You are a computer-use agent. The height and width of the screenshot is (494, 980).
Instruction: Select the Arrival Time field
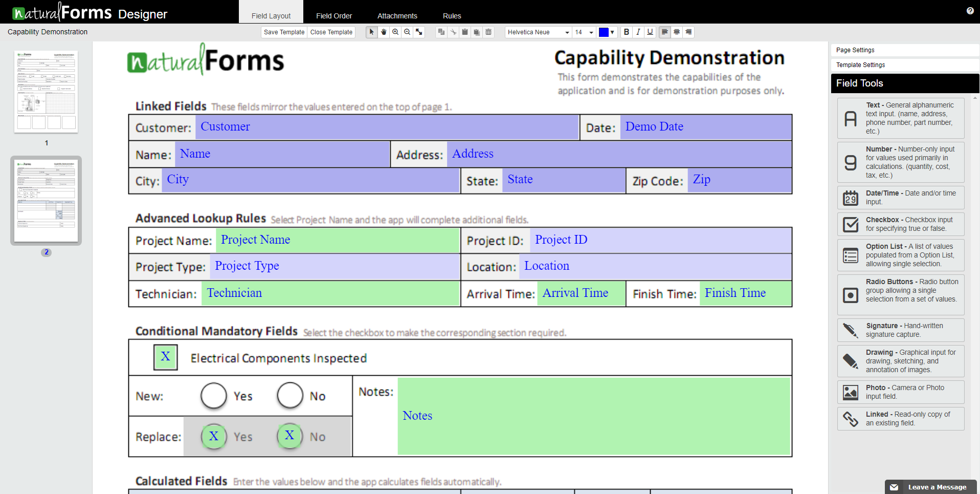coord(581,293)
